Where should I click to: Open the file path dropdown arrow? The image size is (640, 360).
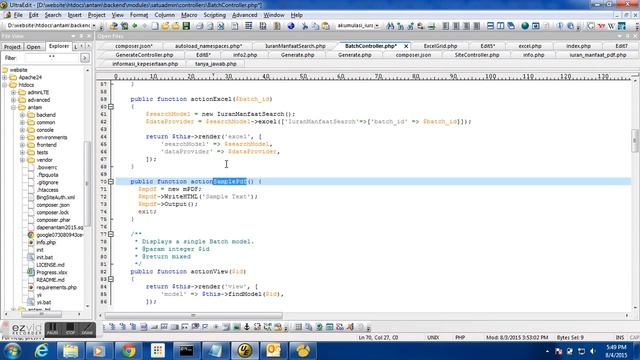click(94, 26)
